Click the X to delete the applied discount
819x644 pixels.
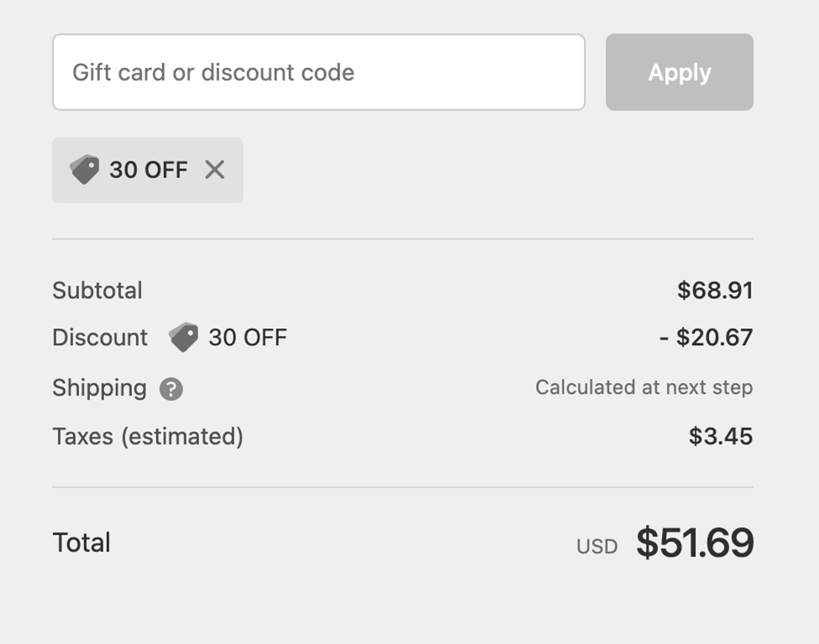215,170
